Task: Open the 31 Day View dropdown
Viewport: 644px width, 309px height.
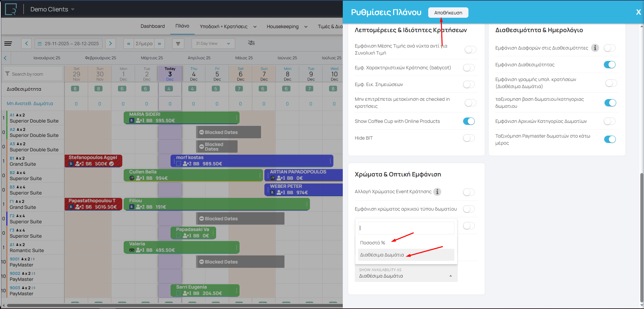Action: coord(213,44)
